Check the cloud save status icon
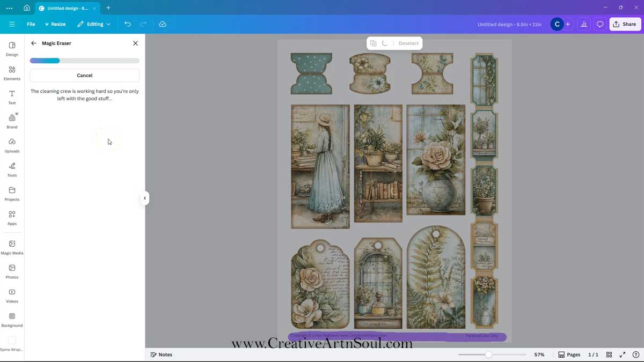 (163, 24)
